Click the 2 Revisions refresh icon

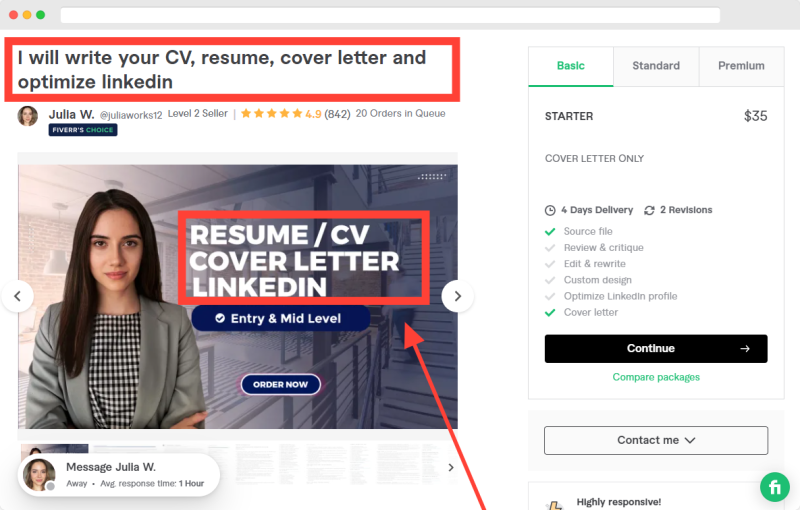tap(649, 210)
